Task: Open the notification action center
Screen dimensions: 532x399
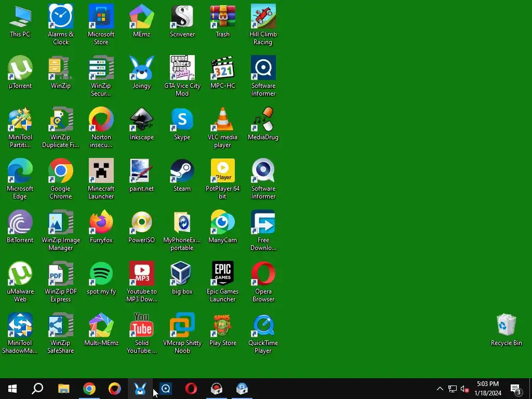Action: point(516,389)
